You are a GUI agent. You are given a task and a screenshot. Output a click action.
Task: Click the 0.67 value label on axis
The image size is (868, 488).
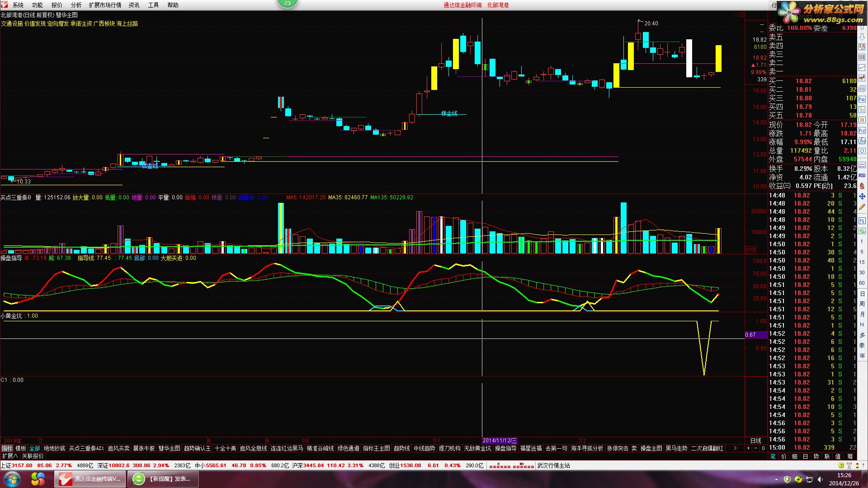tap(756, 335)
